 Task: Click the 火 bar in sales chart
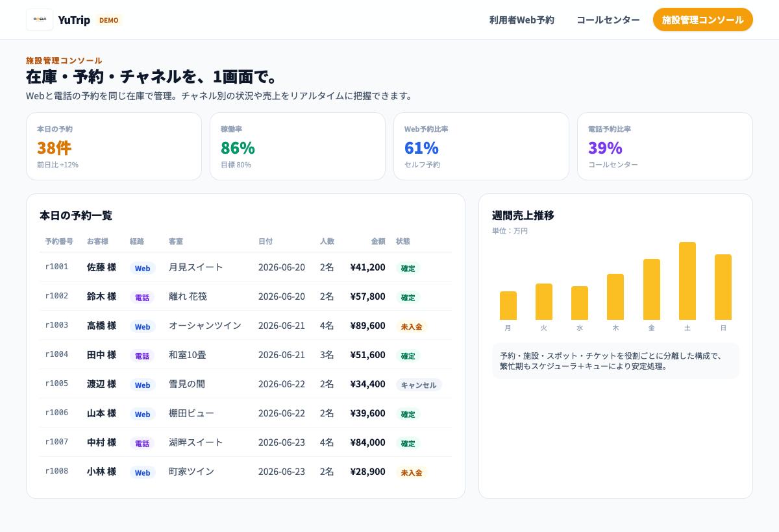[x=544, y=302]
